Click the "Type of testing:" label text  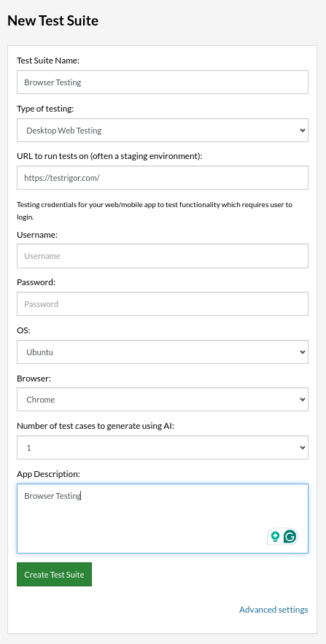pos(45,109)
